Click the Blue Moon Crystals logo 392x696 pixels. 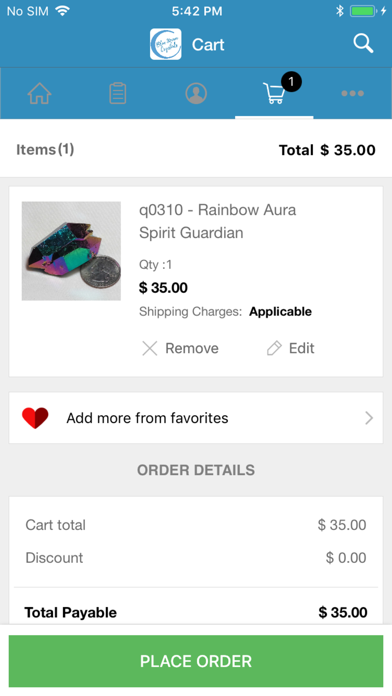pos(166,44)
